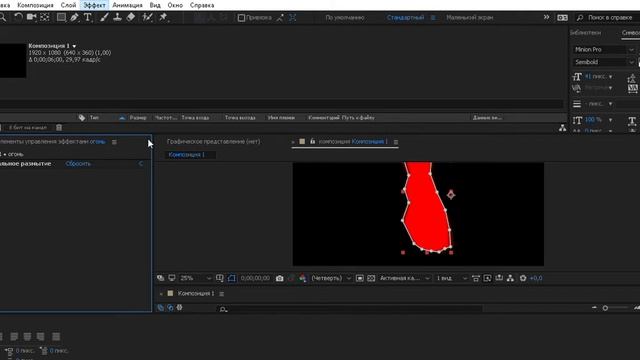Open the Справка menu

(x=202, y=5)
